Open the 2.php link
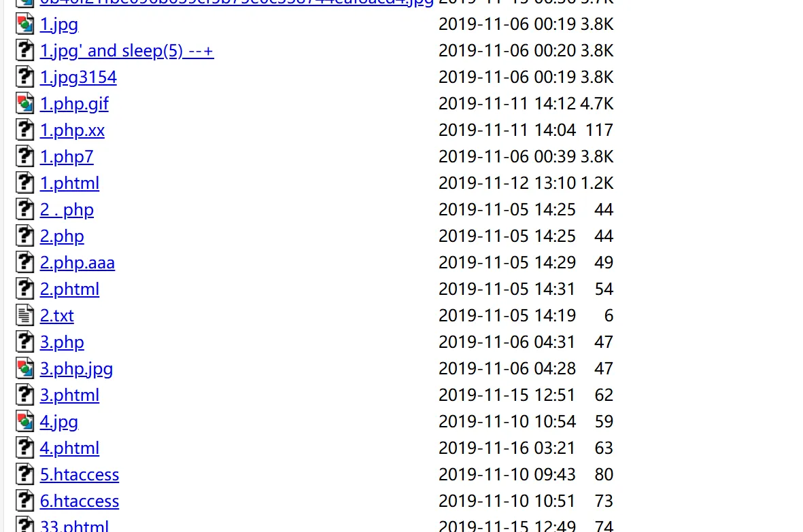 [x=62, y=236]
